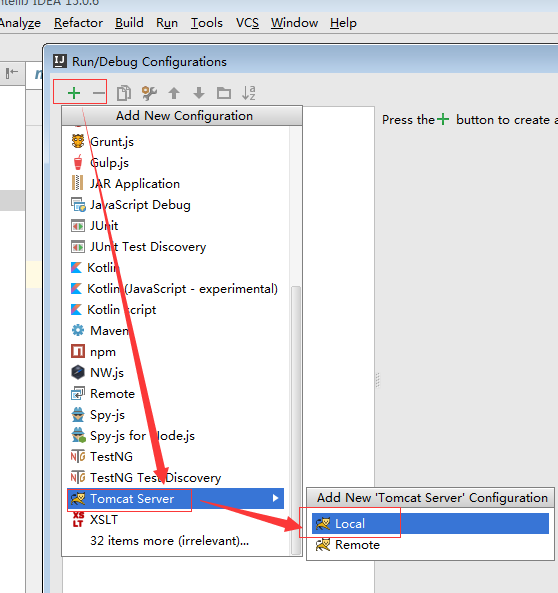Select the NW.js hexagon icon
This screenshot has height=593, width=558.
point(78,373)
